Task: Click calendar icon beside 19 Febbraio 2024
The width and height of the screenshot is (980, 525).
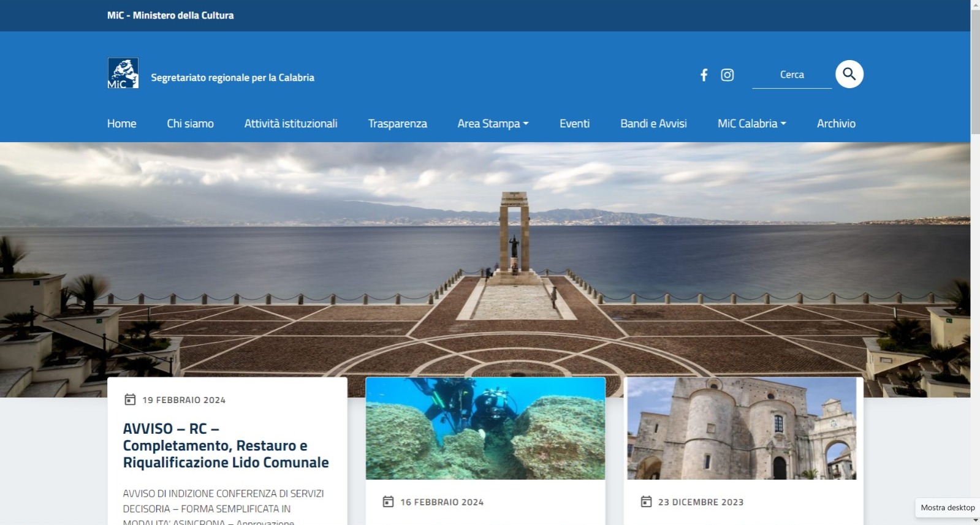Action: (x=130, y=400)
